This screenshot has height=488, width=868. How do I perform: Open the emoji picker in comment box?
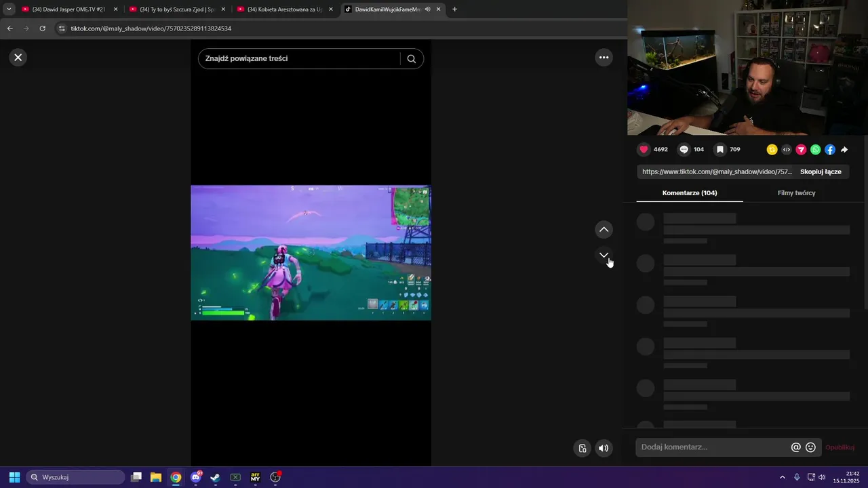coord(810,447)
